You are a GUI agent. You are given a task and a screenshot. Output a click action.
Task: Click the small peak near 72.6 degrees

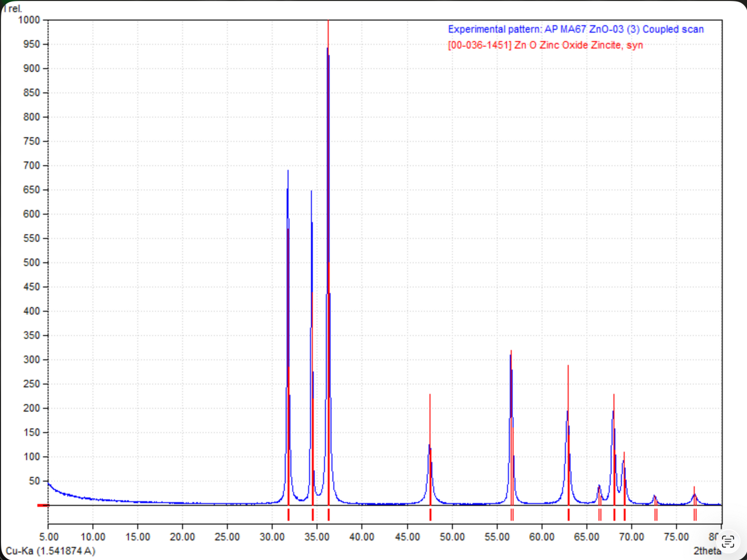pyautogui.click(x=654, y=498)
